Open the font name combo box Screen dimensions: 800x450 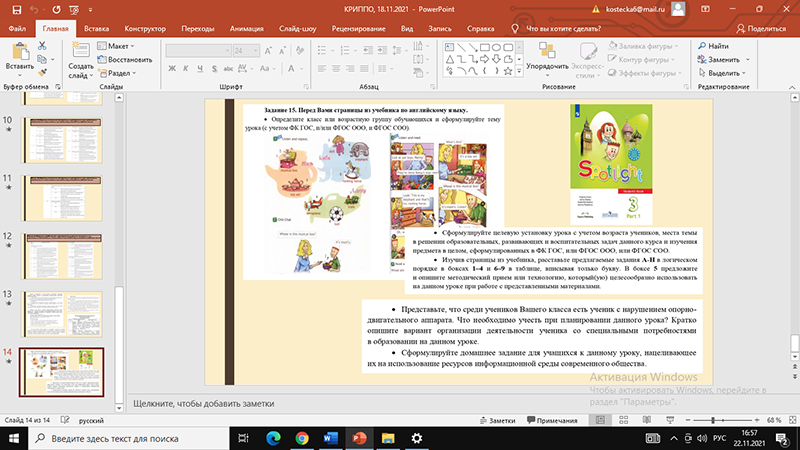198,51
